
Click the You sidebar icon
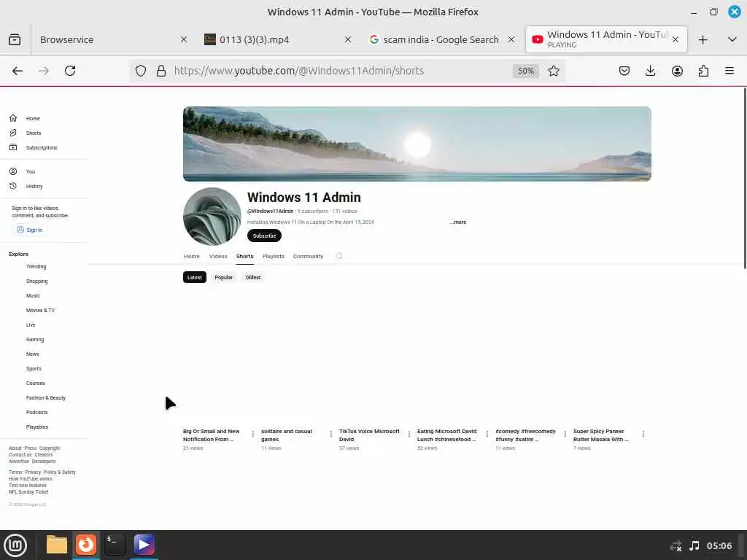click(x=13, y=171)
